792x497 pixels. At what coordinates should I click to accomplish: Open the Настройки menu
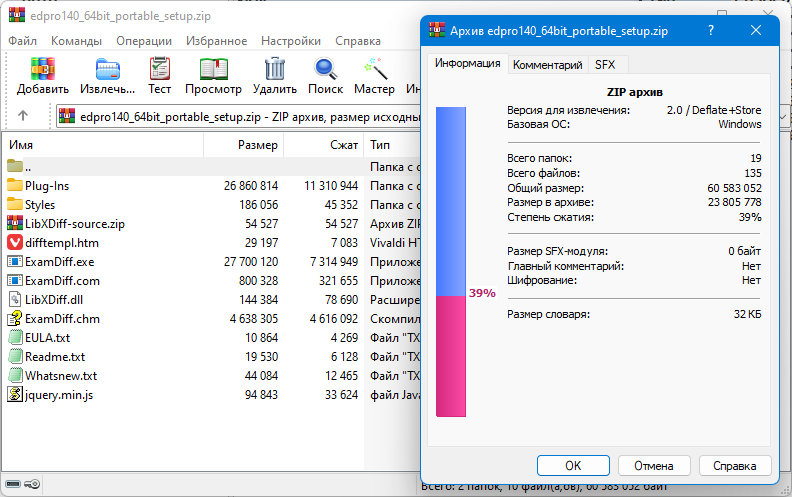point(291,41)
